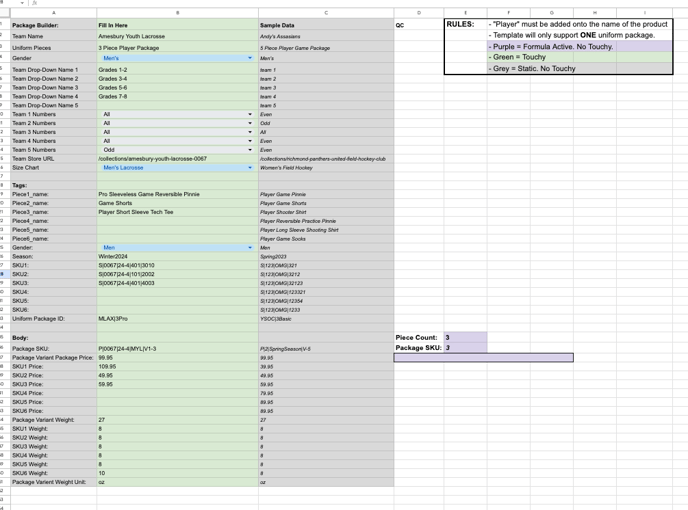Open the Gender dropdown showing Men's
The height and width of the screenshot is (510, 688).
(x=249, y=58)
